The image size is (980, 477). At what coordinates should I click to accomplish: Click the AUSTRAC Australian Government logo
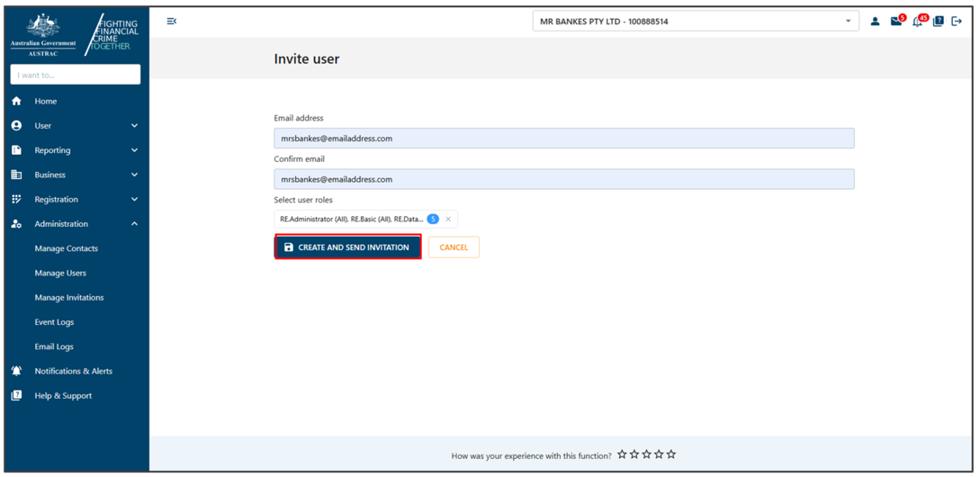coord(43,34)
